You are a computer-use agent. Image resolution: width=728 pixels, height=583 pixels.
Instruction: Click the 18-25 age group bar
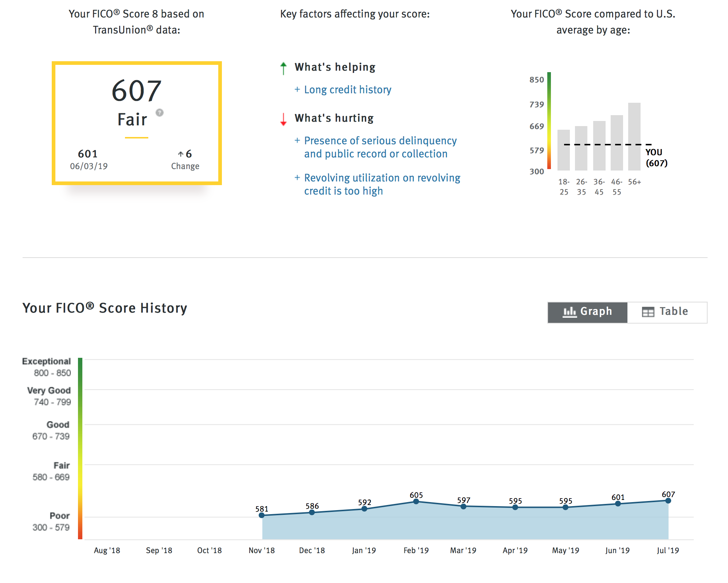click(564, 150)
